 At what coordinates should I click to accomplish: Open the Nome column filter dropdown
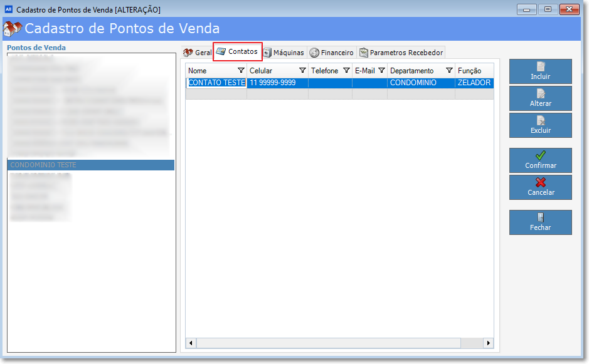[241, 71]
